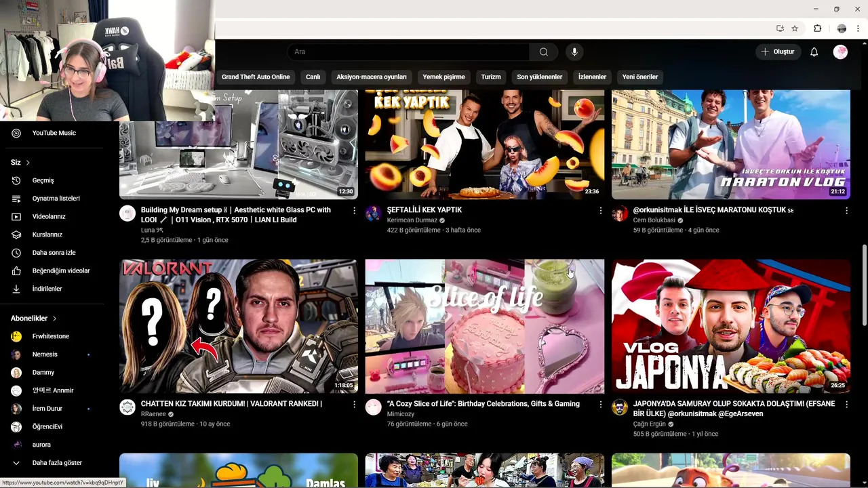Open more options for JAPONYA'DA SAMURAY video
Image resolution: width=868 pixels, height=488 pixels.
[846, 405]
